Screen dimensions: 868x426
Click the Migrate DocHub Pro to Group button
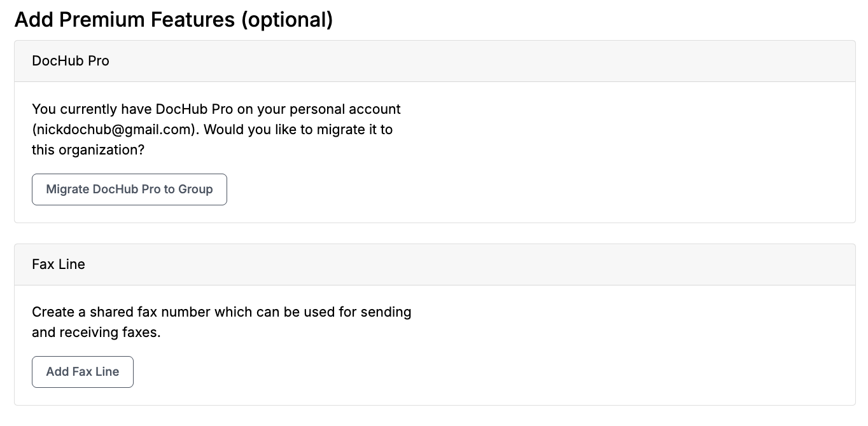tap(129, 189)
